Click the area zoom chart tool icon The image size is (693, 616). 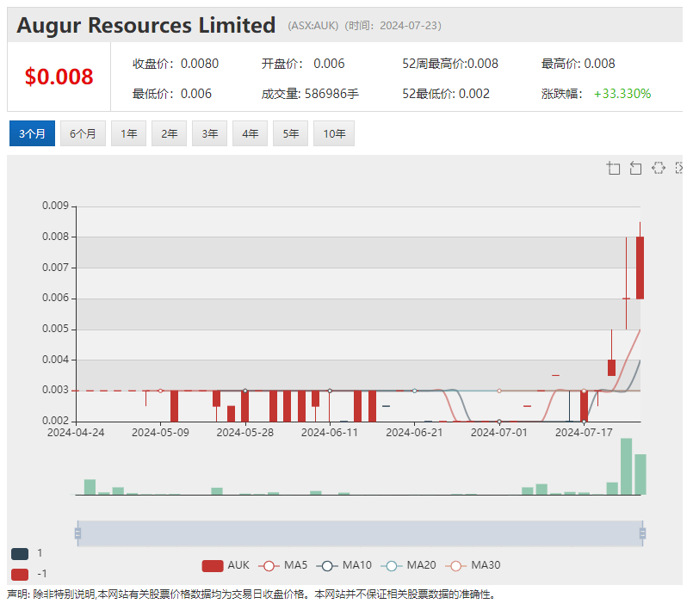pos(613,168)
